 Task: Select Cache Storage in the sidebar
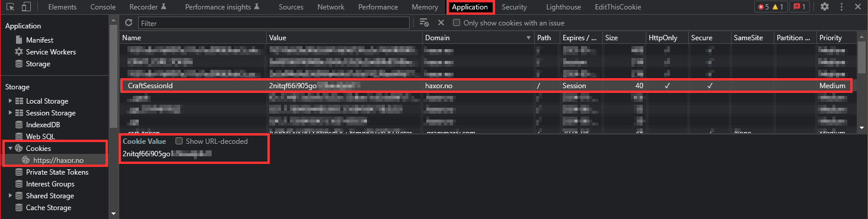(48, 208)
